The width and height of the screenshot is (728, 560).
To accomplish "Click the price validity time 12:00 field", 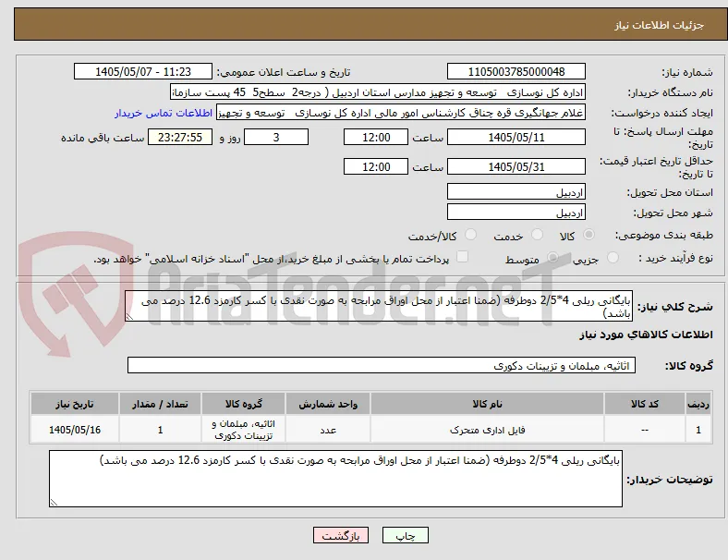I will coord(376,166).
